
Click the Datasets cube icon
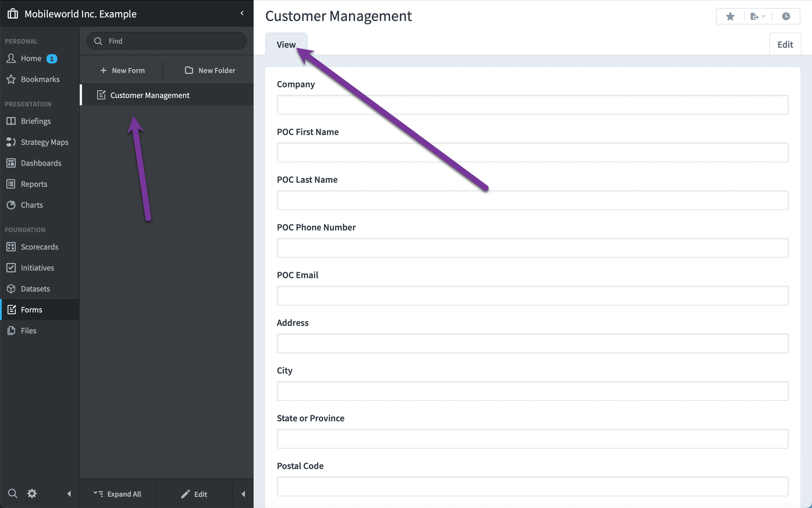11,289
